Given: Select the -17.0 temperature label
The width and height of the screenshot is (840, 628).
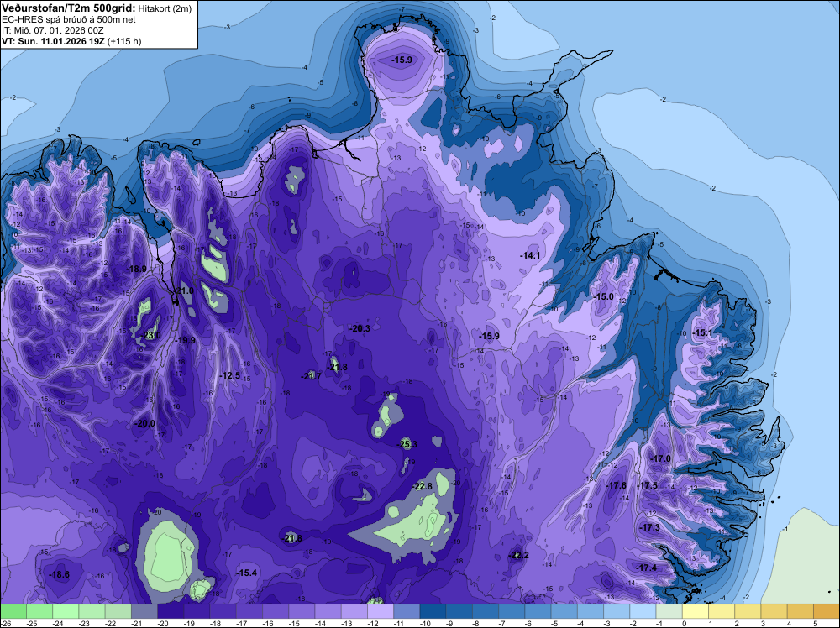Looking at the screenshot, I should point(661,458).
